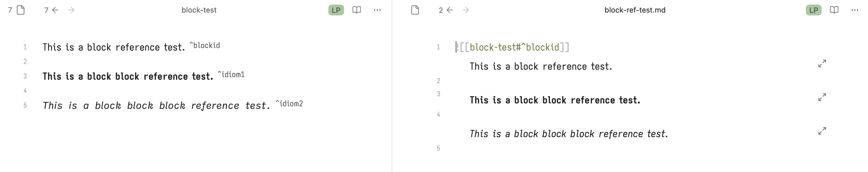The height and width of the screenshot is (172, 868).
Task: Switch block-ref-test.md to reading view
Action: (x=834, y=10)
